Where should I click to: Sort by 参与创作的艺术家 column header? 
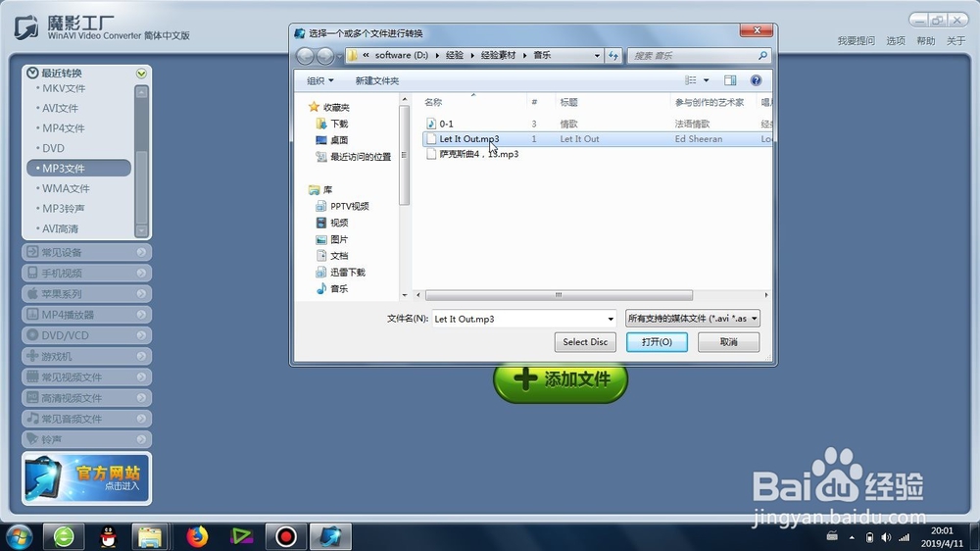(710, 102)
